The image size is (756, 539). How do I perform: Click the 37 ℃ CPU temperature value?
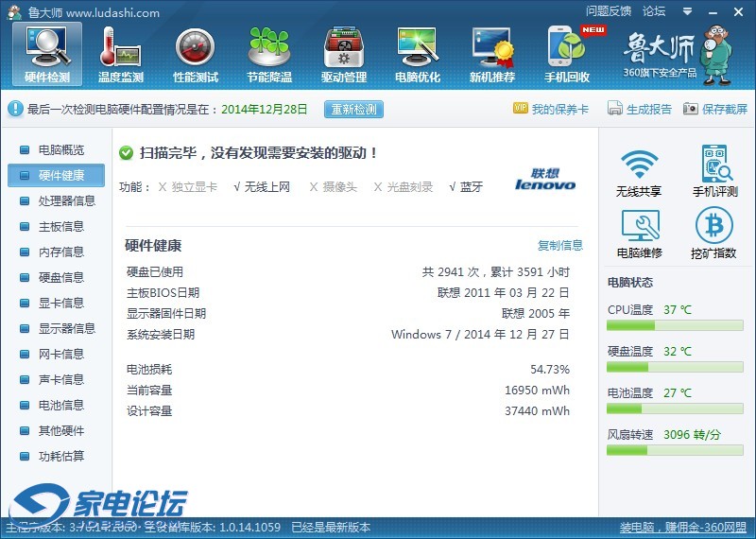pos(678,310)
